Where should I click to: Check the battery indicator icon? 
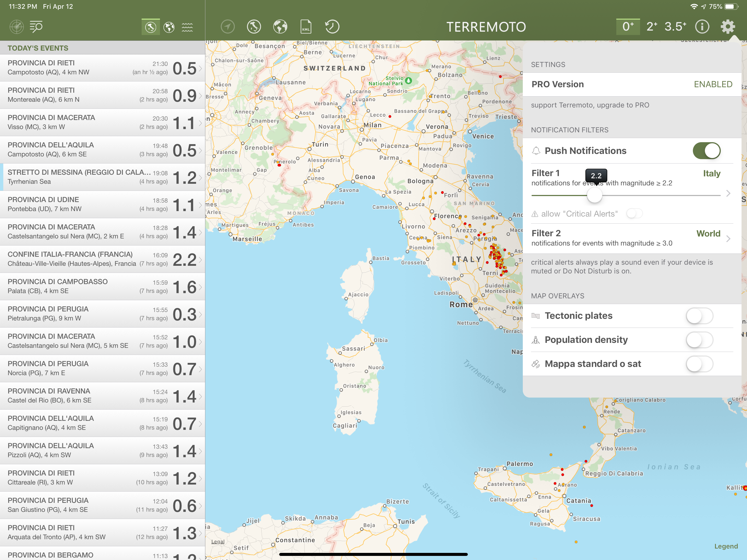(731, 6)
